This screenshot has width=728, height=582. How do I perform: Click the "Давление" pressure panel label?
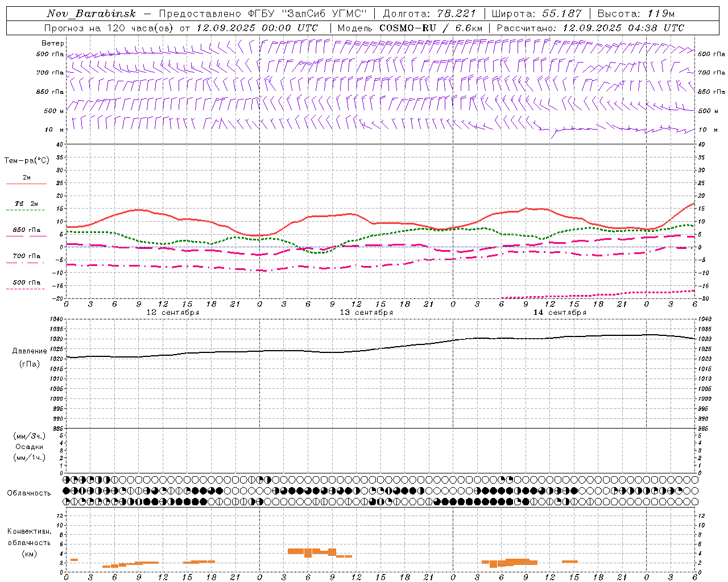(x=30, y=351)
